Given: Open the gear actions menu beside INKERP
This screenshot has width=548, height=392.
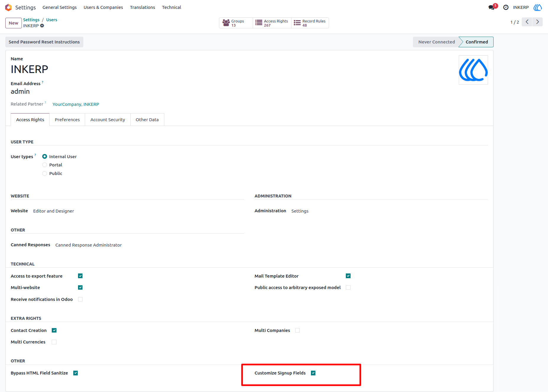Looking at the screenshot, I should (x=42, y=26).
